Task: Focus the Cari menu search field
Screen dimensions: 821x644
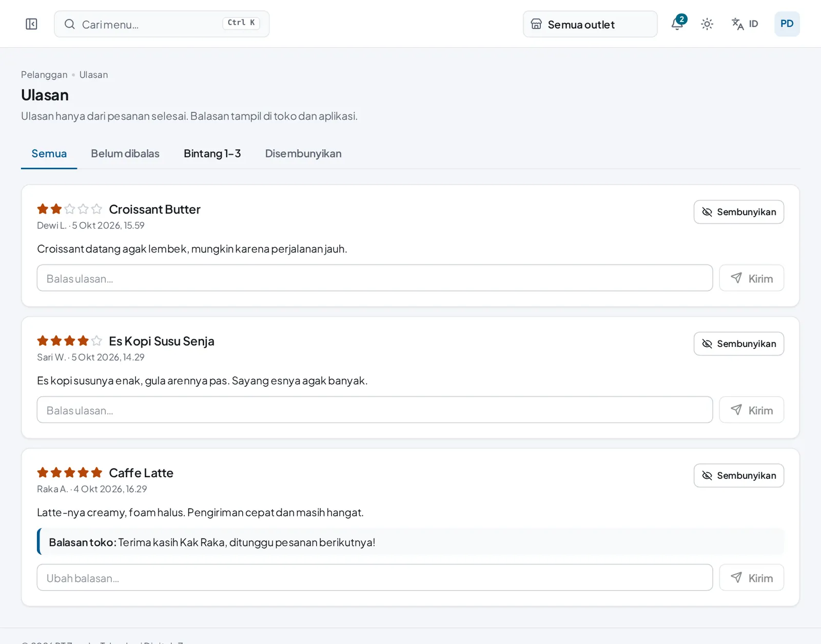Action: point(162,24)
